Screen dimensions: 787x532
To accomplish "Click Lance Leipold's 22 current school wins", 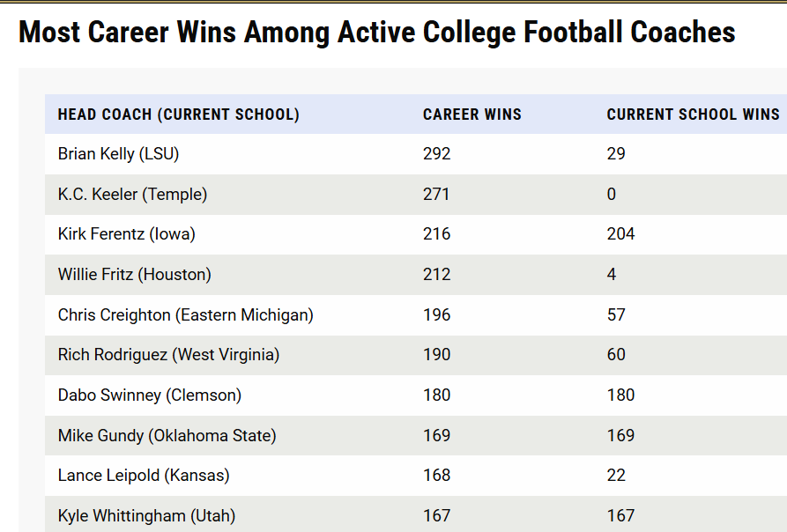I will click(x=616, y=476).
